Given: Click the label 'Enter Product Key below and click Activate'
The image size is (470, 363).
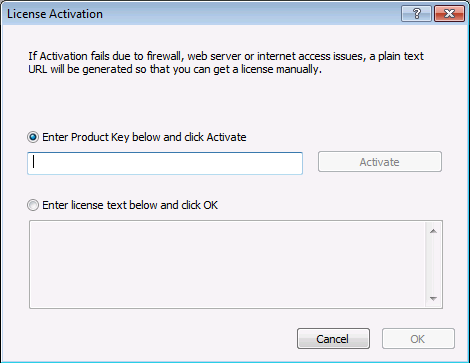Looking at the screenshot, I should point(144,137).
